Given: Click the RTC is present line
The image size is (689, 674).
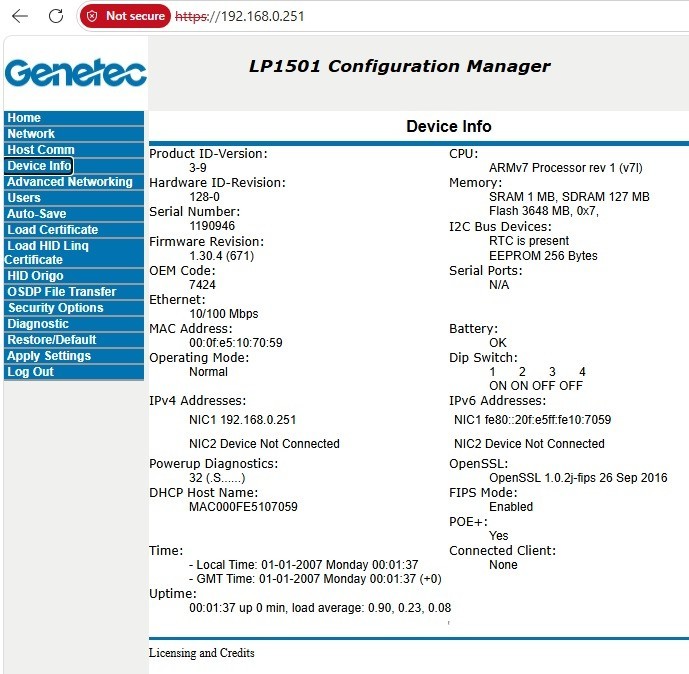Looking at the screenshot, I should pyautogui.click(x=529, y=241).
